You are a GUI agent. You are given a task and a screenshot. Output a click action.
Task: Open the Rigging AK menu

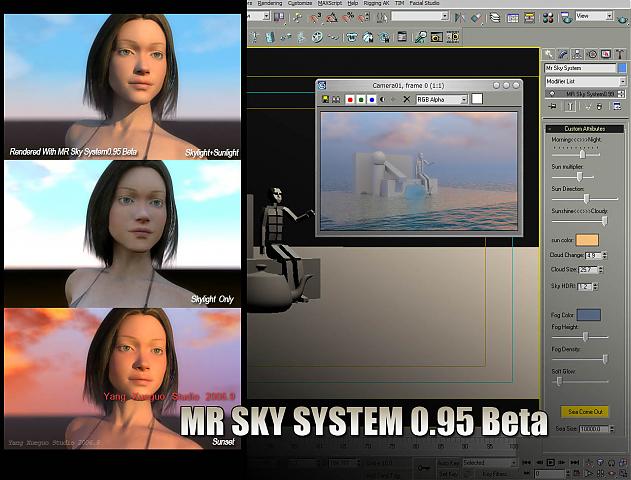376,3
